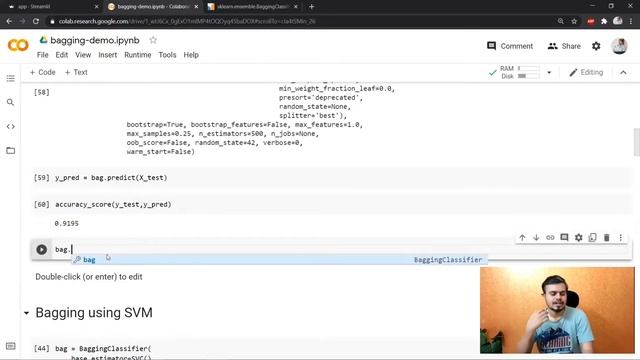Click the notebook vertical scrollbar
The width and height of the screenshot is (640, 360).
click(x=636, y=142)
